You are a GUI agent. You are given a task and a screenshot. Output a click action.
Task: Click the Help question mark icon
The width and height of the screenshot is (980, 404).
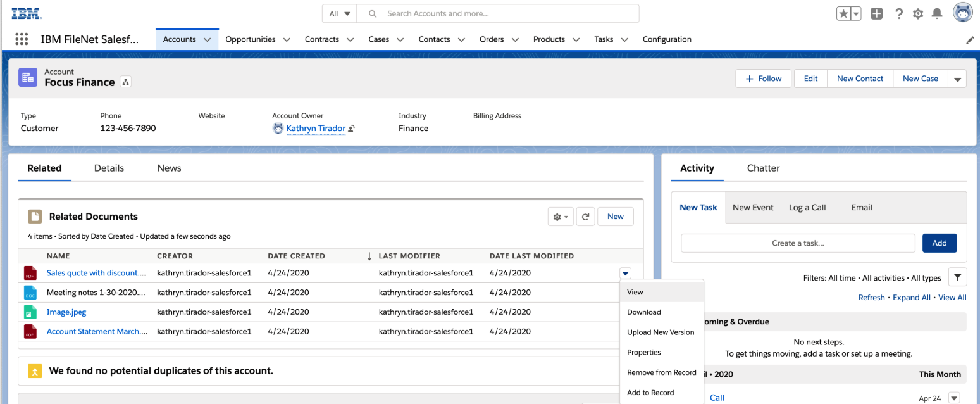coord(898,14)
